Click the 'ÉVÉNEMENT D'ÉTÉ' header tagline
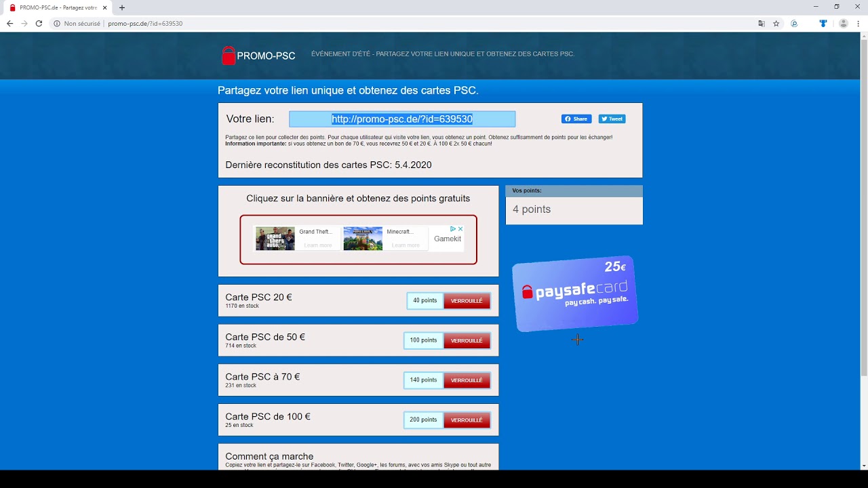868x488 pixels. (x=443, y=54)
